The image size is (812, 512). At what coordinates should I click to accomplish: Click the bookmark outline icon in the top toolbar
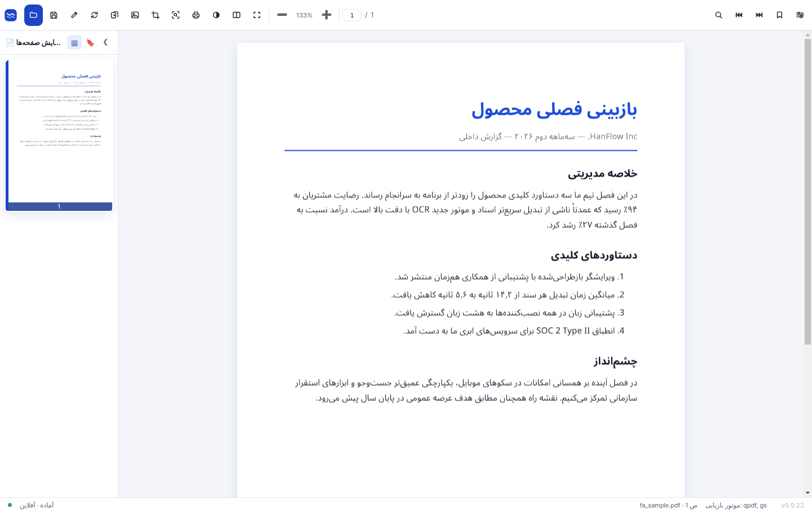779,15
